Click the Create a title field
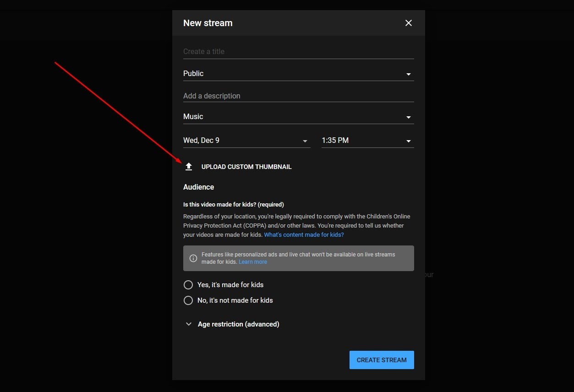This screenshot has height=392, width=574. click(299, 52)
